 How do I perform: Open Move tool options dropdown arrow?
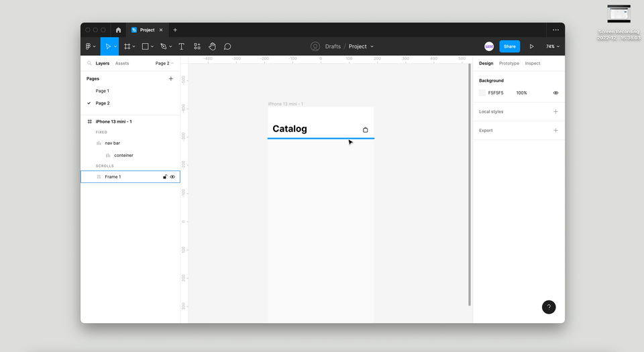pos(115,46)
